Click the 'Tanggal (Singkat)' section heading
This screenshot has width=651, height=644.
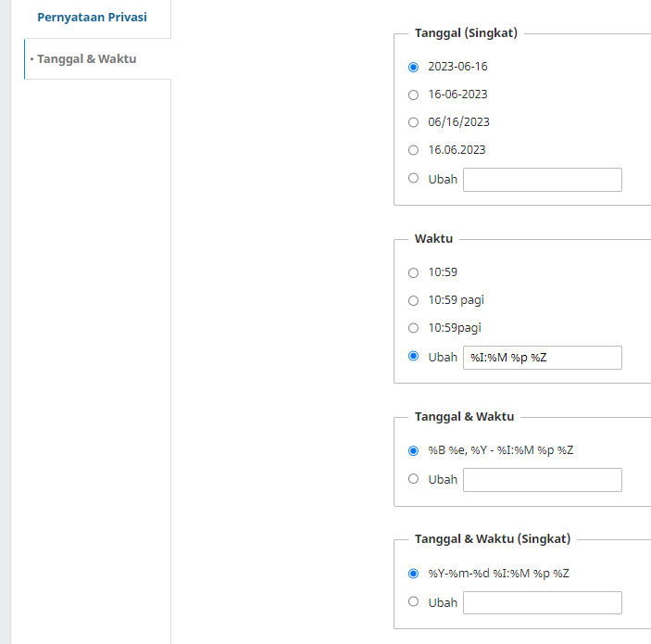(x=466, y=33)
